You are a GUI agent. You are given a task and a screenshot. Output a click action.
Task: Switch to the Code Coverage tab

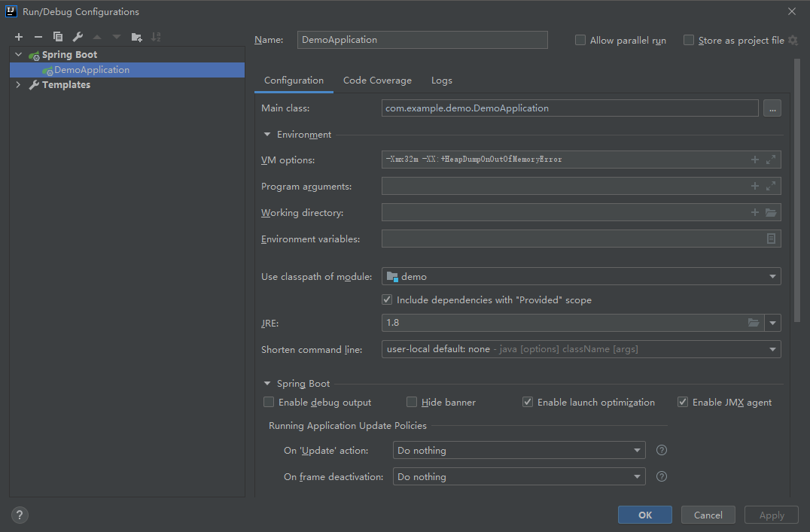[377, 81]
